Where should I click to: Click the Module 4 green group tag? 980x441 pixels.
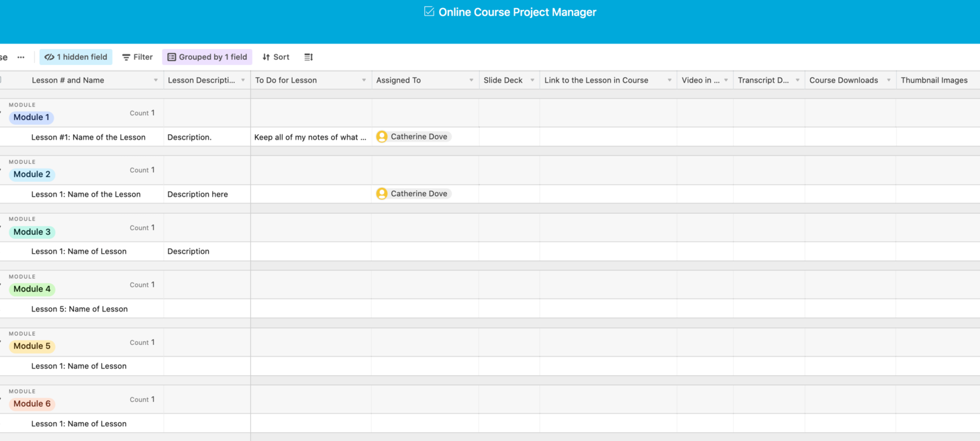point(32,289)
